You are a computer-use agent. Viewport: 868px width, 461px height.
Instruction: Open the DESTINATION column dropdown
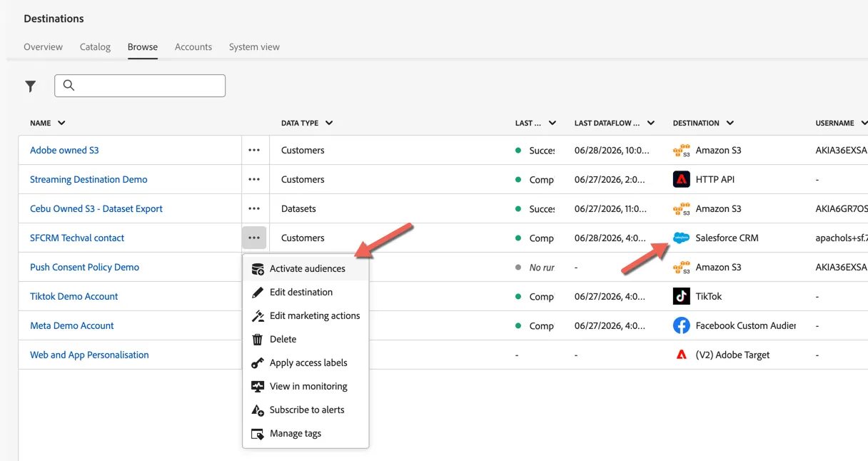[730, 123]
